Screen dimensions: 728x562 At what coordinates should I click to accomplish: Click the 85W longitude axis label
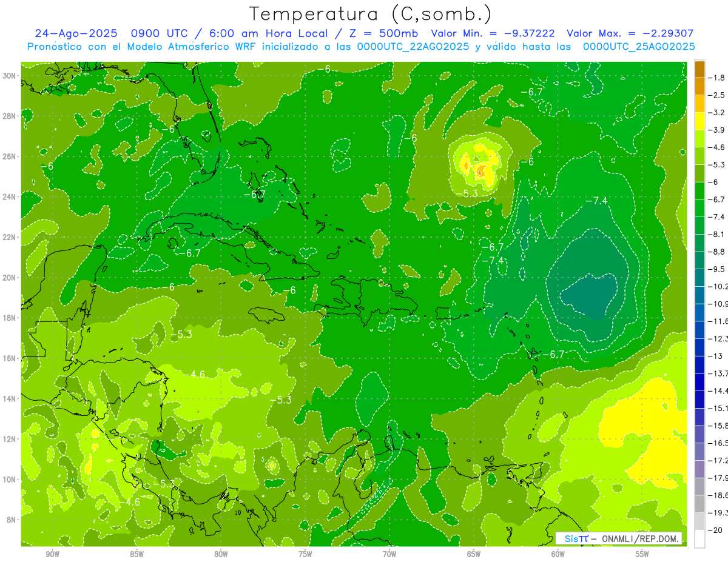tap(137, 554)
